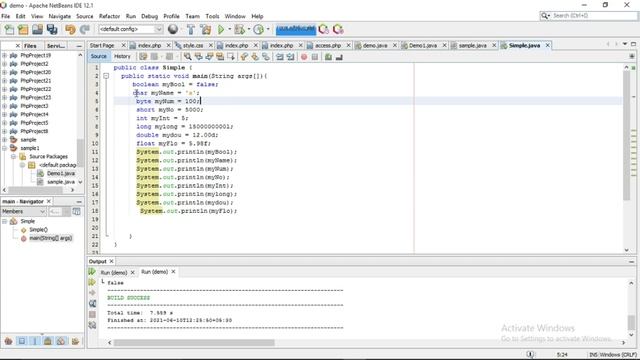
Task: Click the Source view button
Action: (x=98, y=56)
